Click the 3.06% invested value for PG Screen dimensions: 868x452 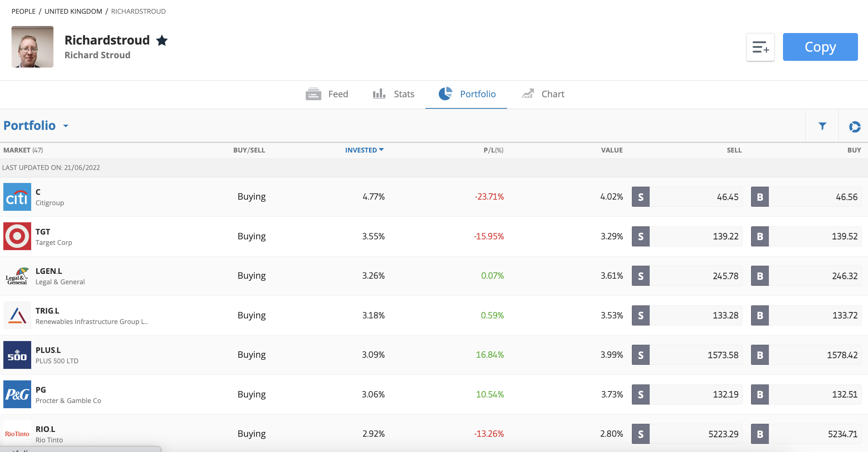click(373, 394)
